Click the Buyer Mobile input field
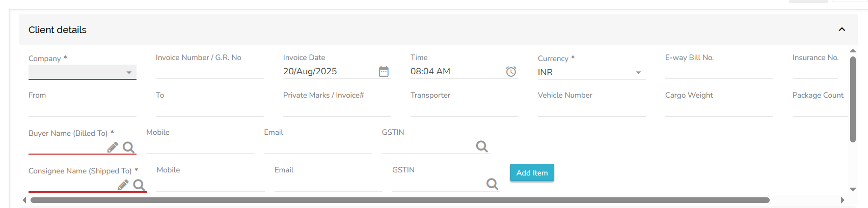The width and height of the screenshot is (868, 208). [200, 146]
